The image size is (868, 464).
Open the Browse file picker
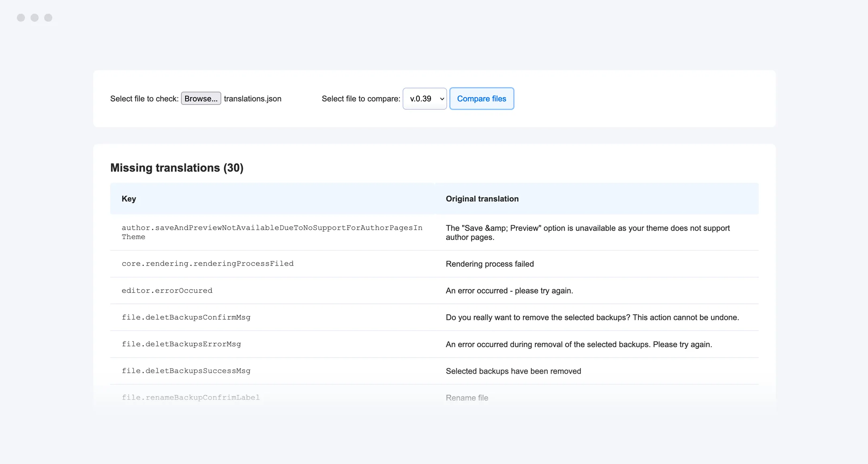[x=201, y=98]
